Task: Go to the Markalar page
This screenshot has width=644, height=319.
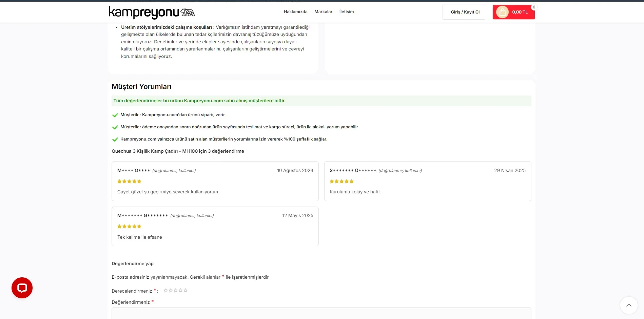Action: pos(323,12)
